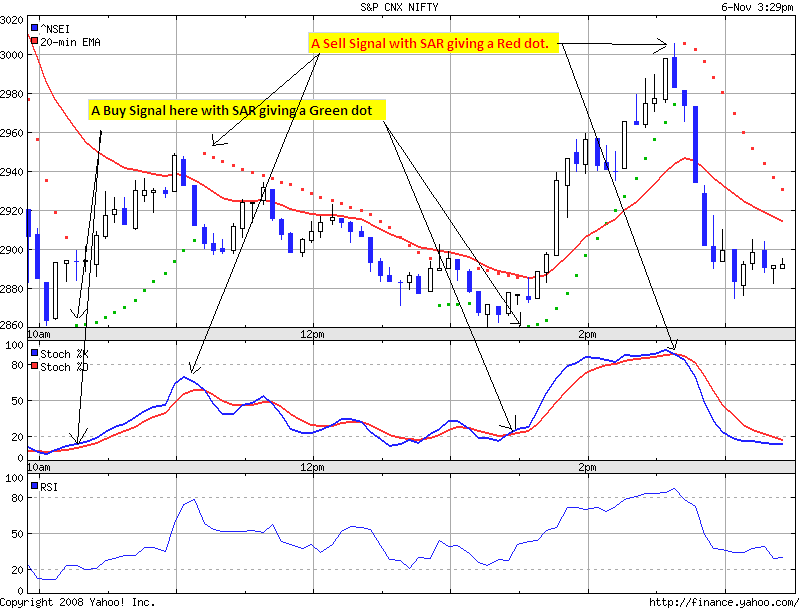Click the 12pm label under the stochastic panel
The height and width of the screenshot is (608, 800).
click(312, 467)
